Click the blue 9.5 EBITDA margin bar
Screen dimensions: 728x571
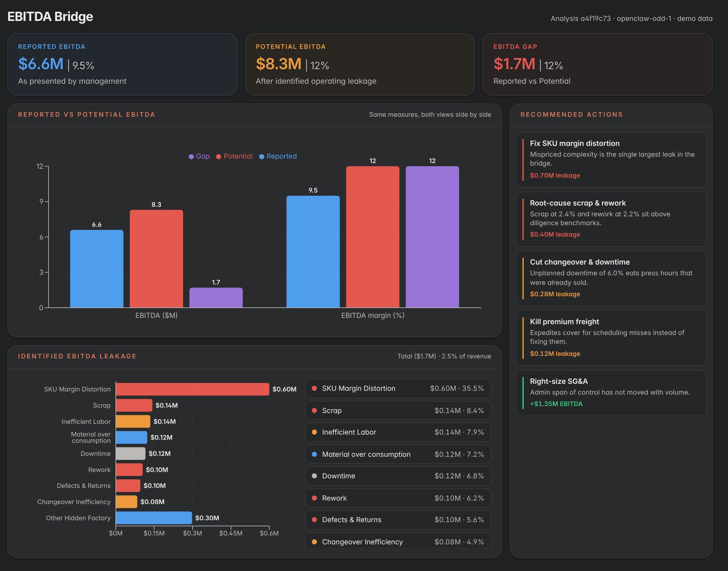313,252
